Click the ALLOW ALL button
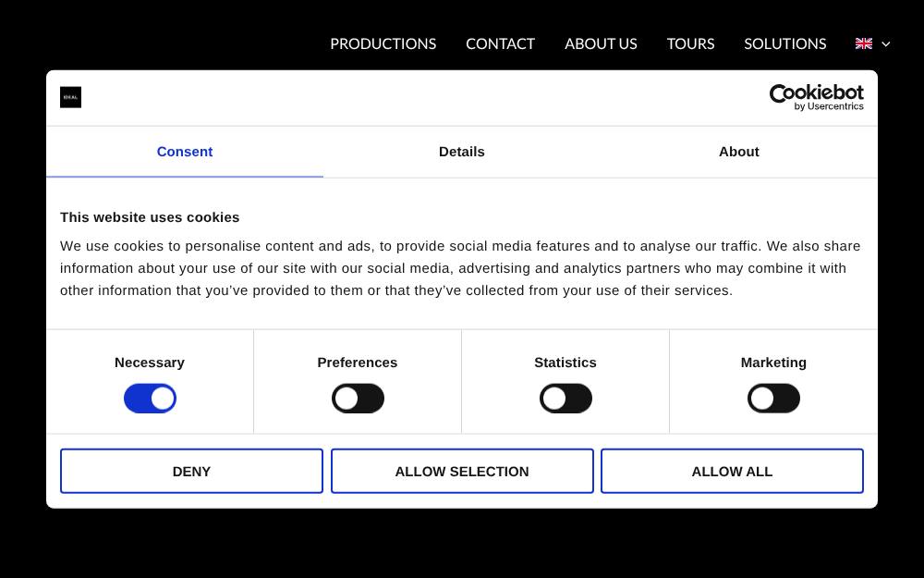Viewport: 924px width, 578px height. [732, 472]
